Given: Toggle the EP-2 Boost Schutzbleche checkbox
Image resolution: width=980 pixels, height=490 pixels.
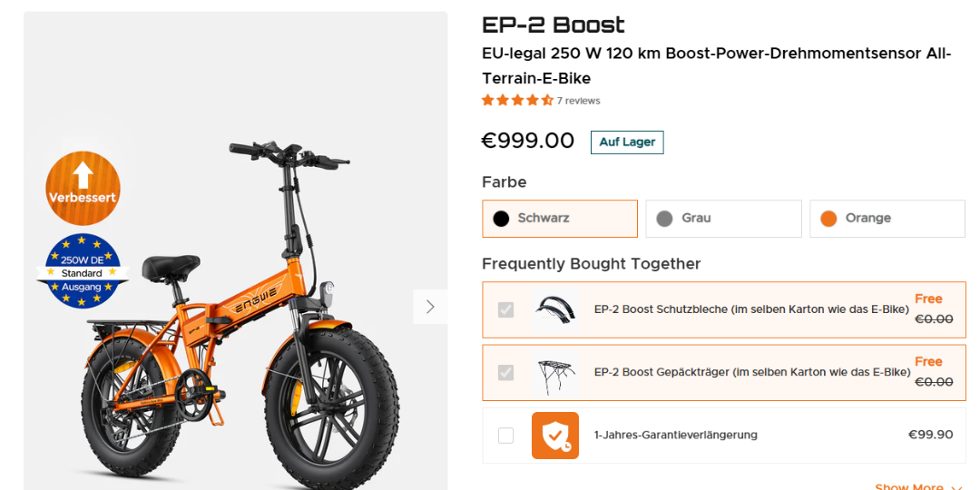Looking at the screenshot, I should click(x=505, y=309).
